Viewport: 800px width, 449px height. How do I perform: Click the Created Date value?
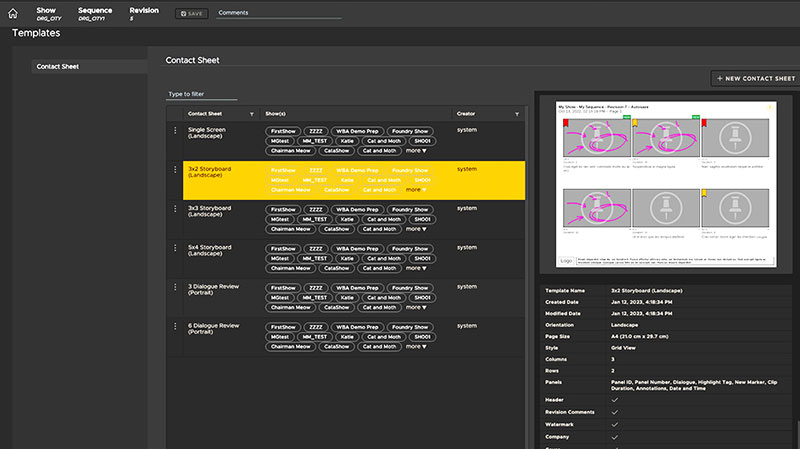coord(641,302)
